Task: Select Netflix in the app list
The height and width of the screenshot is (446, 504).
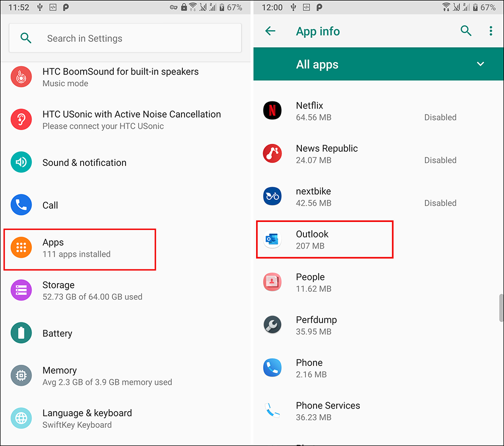Action: [x=378, y=111]
